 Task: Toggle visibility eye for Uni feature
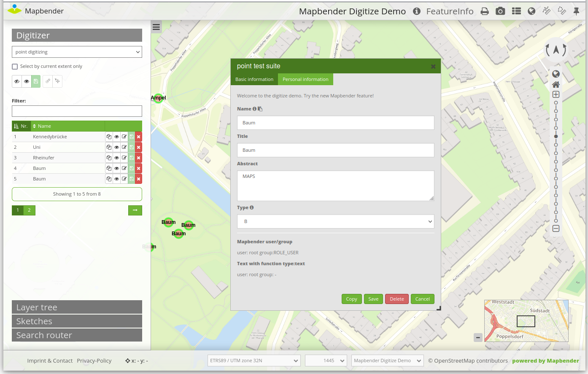tap(116, 147)
